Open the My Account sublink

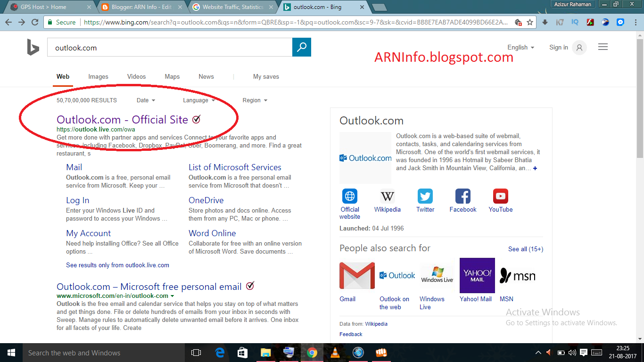[88, 233]
